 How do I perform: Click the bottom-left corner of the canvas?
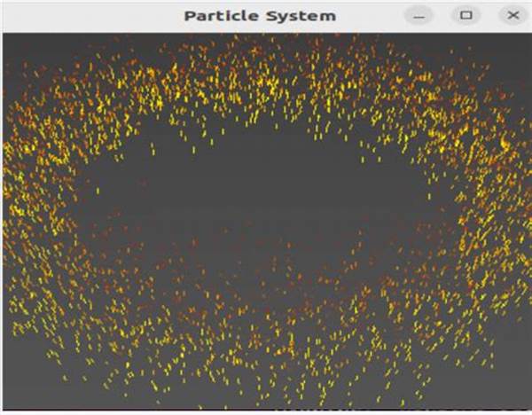(7, 406)
